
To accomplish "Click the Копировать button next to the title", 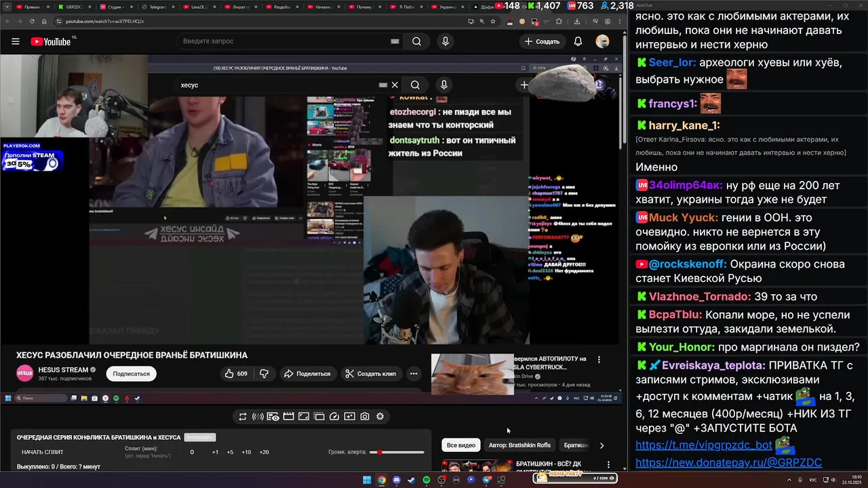I will pos(200,437).
